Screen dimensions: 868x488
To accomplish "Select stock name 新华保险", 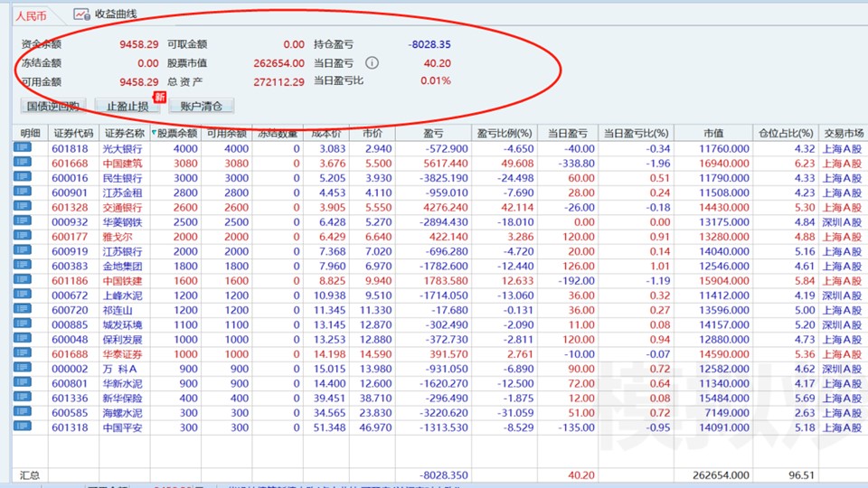I will 122,399.
